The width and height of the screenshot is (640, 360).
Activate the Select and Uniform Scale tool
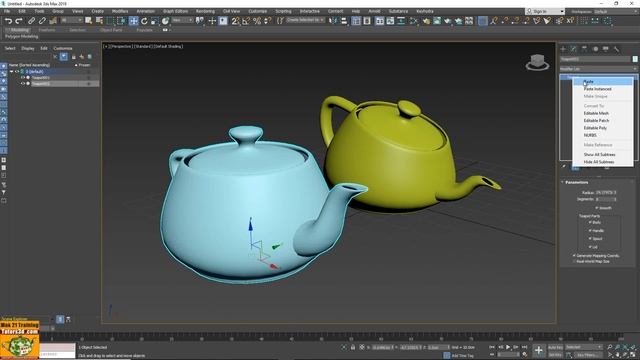click(154, 21)
